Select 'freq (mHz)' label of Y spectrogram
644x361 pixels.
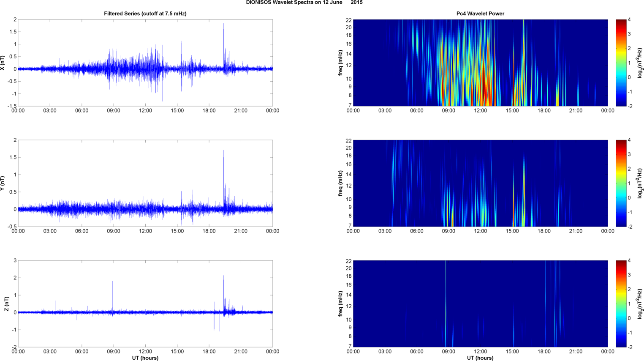point(340,183)
